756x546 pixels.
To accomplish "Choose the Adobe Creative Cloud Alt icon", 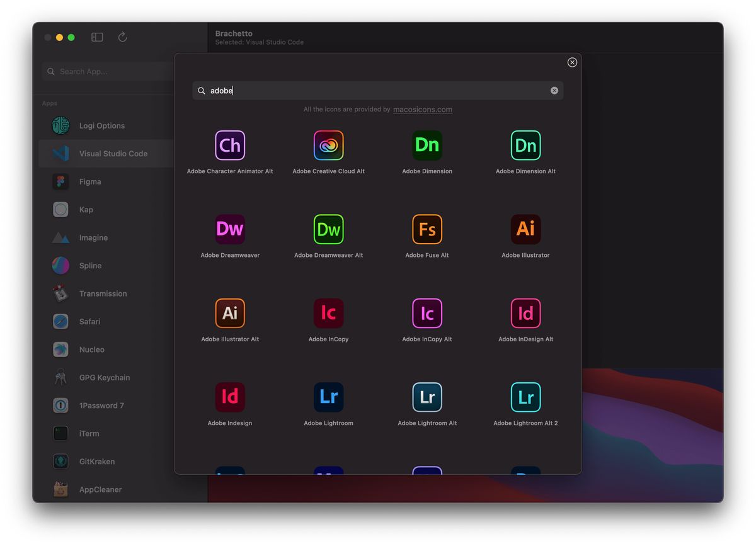I will point(329,145).
